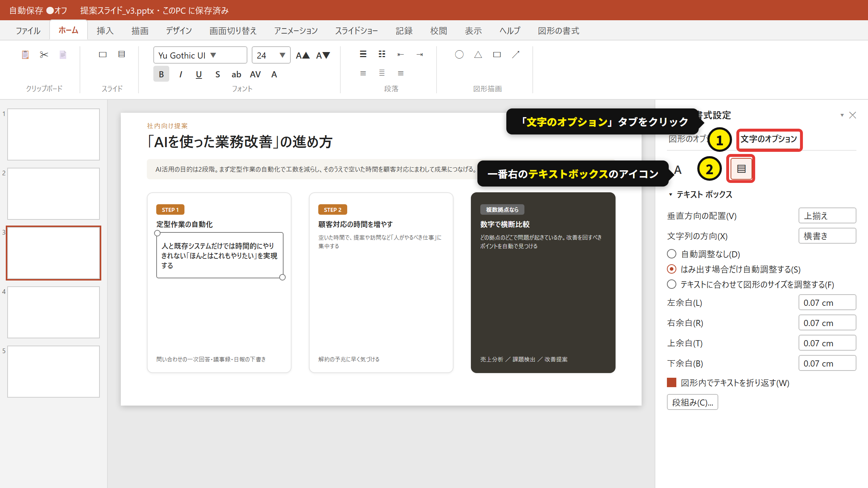Toggle Underline formatting
The image size is (868, 488).
point(199,74)
